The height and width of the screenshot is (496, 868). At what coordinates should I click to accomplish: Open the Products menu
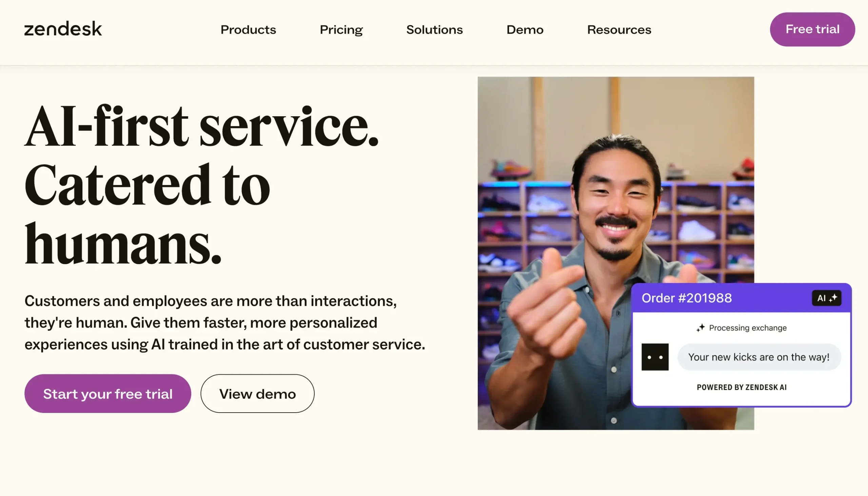pos(248,29)
